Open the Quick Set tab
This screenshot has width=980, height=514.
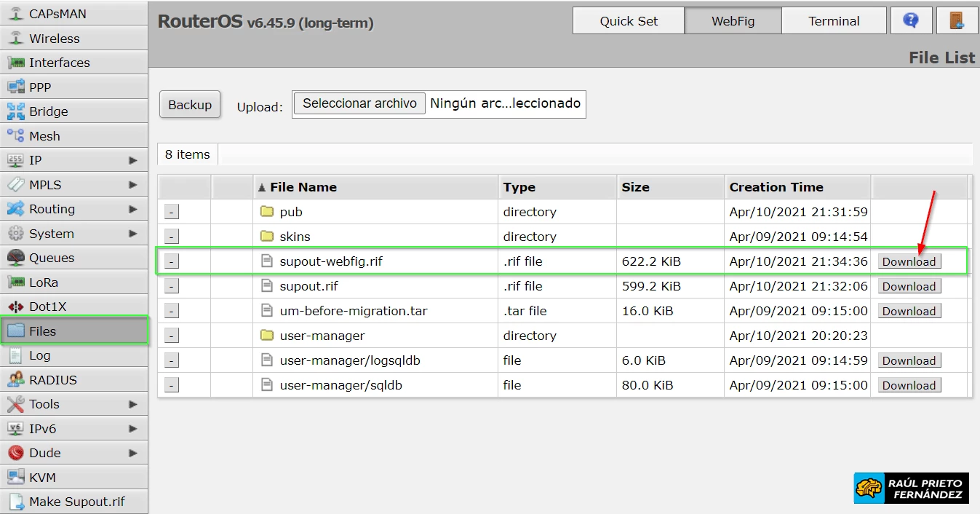pos(627,20)
